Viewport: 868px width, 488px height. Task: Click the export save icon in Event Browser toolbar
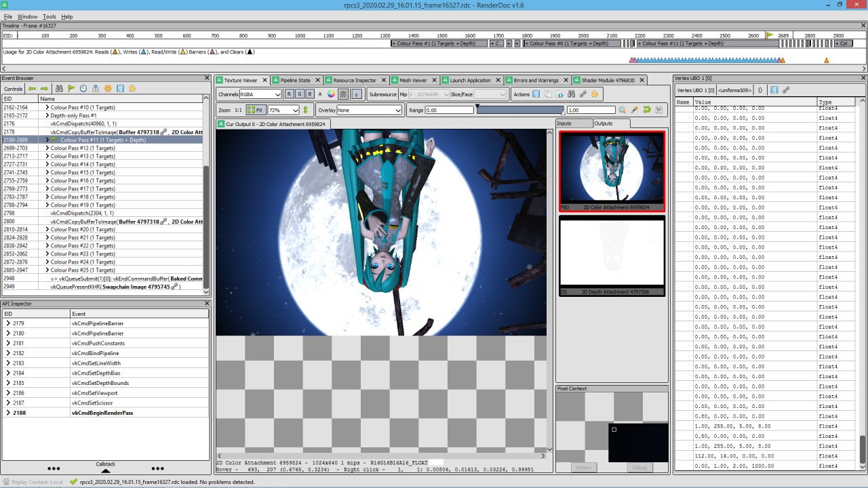[x=120, y=89]
